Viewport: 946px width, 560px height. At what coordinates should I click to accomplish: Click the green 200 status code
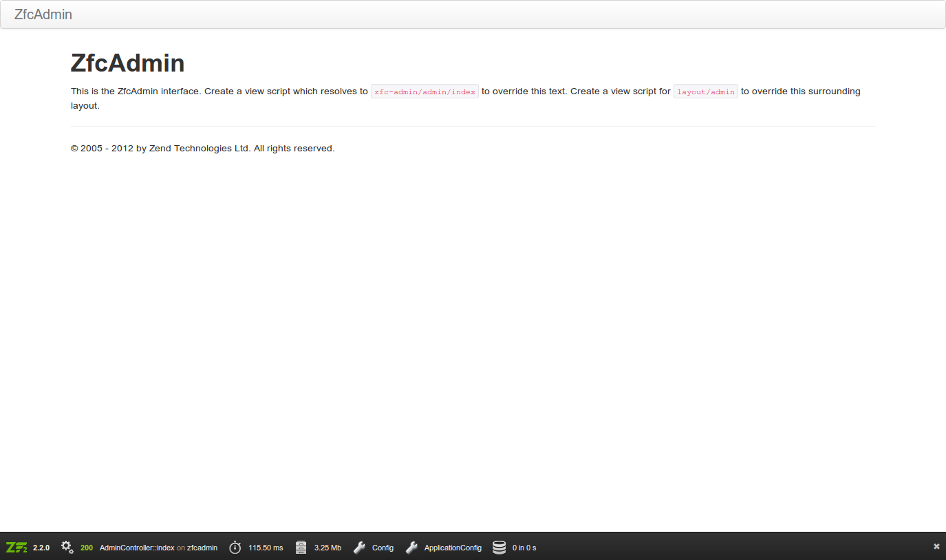point(87,548)
